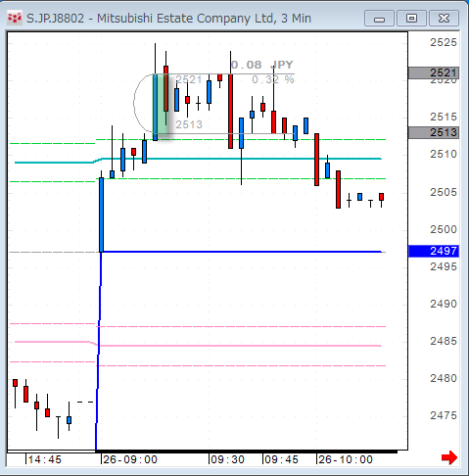Maximize the chart window

pyautogui.click(x=411, y=19)
